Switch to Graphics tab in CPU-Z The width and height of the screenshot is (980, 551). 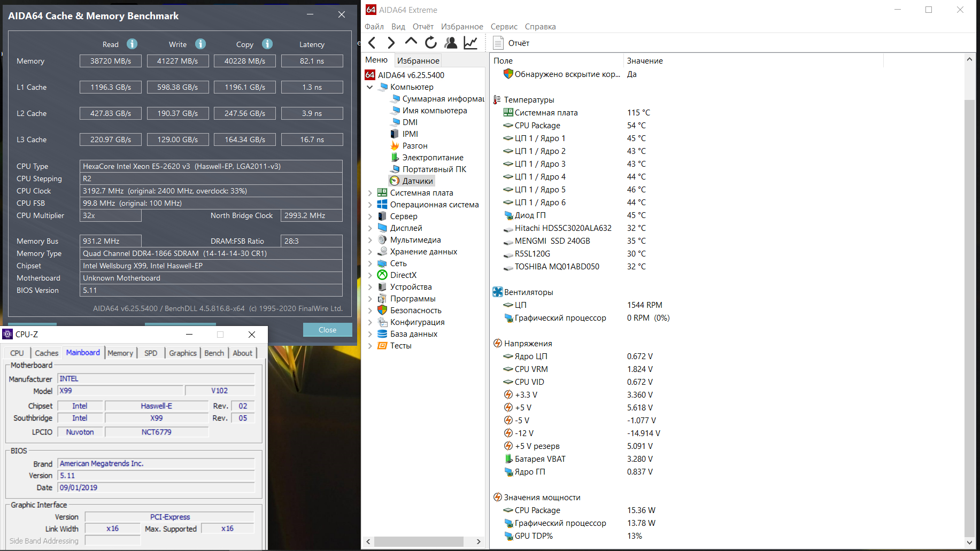pyautogui.click(x=183, y=353)
